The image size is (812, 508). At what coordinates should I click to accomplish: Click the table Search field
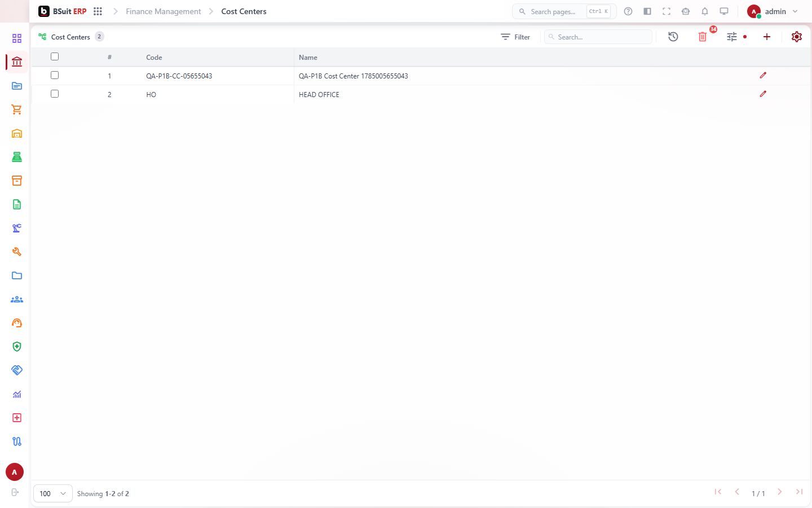(x=598, y=37)
